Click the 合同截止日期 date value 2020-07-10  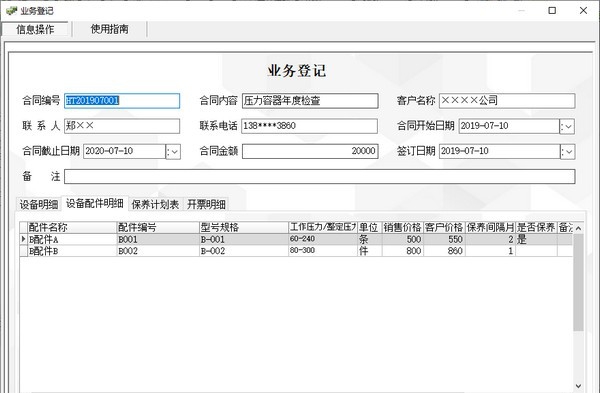point(109,151)
